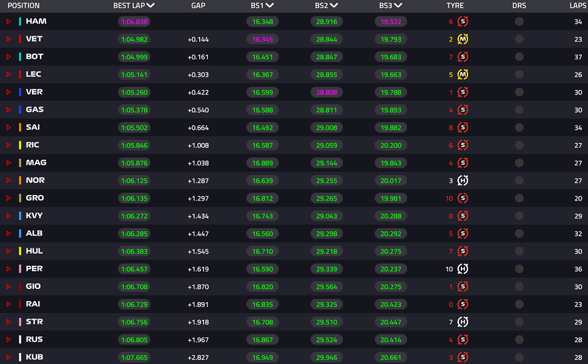Open the BS1 column dropdown arrow

(x=269, y=5)
